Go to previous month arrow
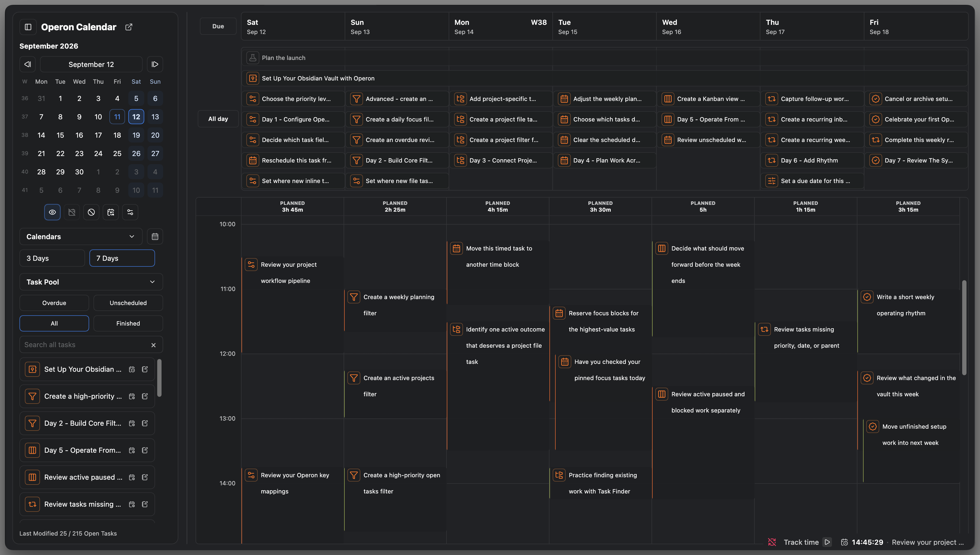 point(28,65)
